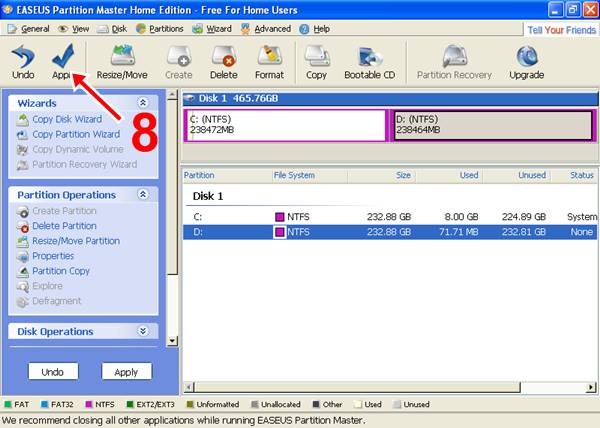The width and height of the screenshot is (600, 428).
Task: Open the Help menu
Action: click(315, 29)
